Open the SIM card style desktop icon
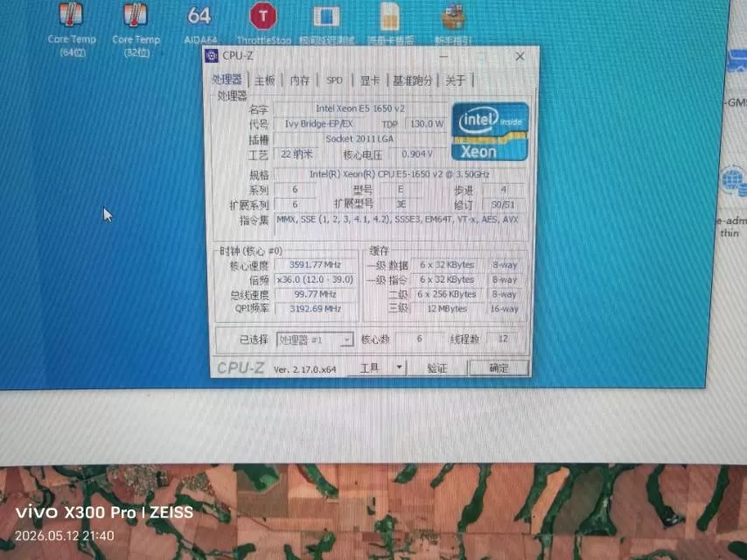Image resolution: width=747 pixels, height=560 pixels. point(390,24)
